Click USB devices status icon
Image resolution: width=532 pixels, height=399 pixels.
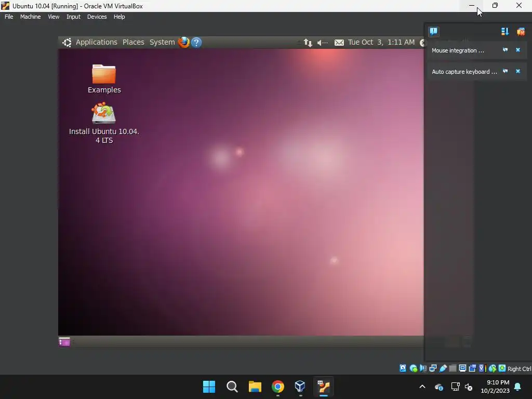coord(443,368)
